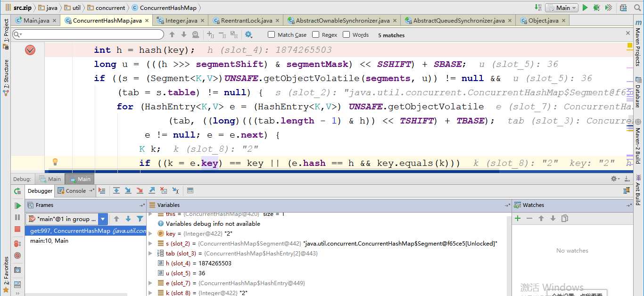The width and height of the screenshot is (644, 296).
Task: Expand the e (slot_7) variable node
Action: click(150, 283)
